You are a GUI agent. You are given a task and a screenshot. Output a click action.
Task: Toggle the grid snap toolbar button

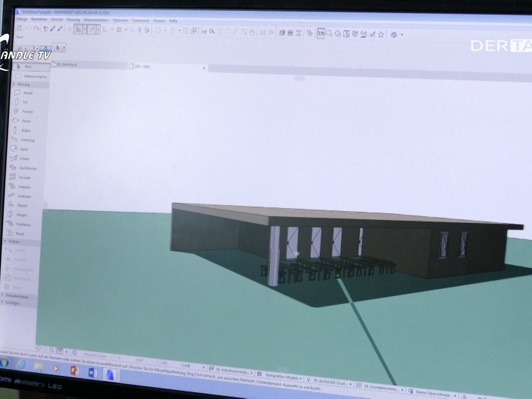119,30
